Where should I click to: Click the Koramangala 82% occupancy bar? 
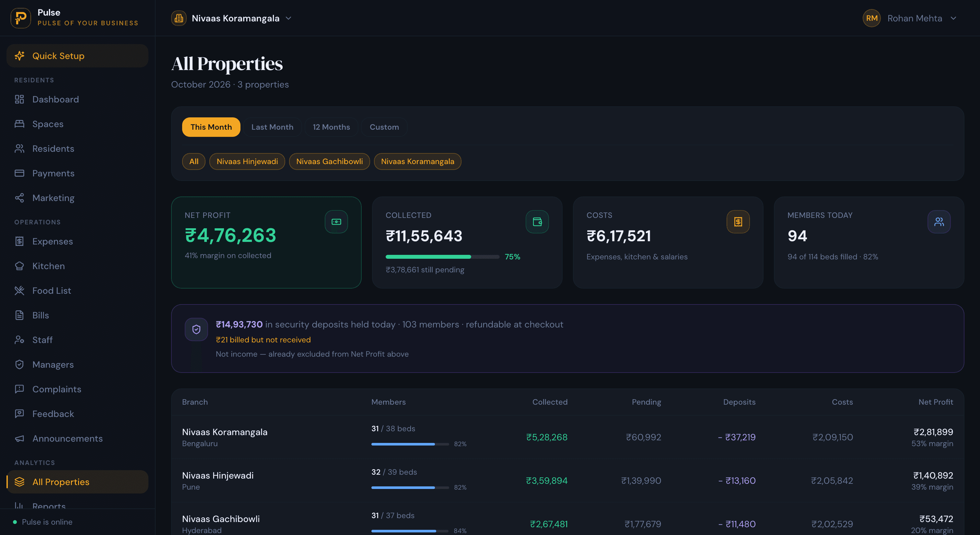pyautogui.click(x=410, y=444)
